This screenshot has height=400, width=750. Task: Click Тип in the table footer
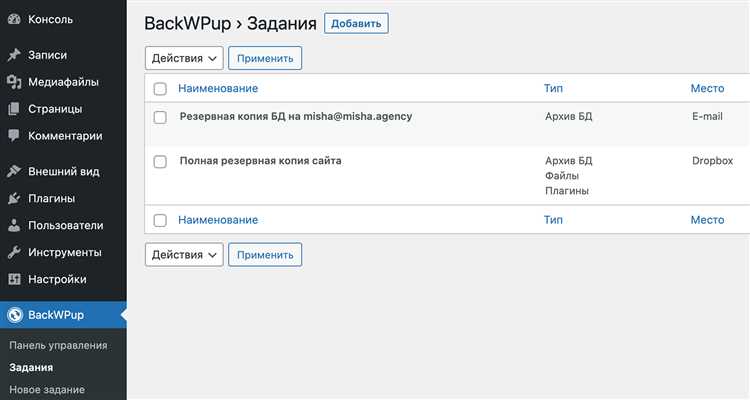click(553, 220)
